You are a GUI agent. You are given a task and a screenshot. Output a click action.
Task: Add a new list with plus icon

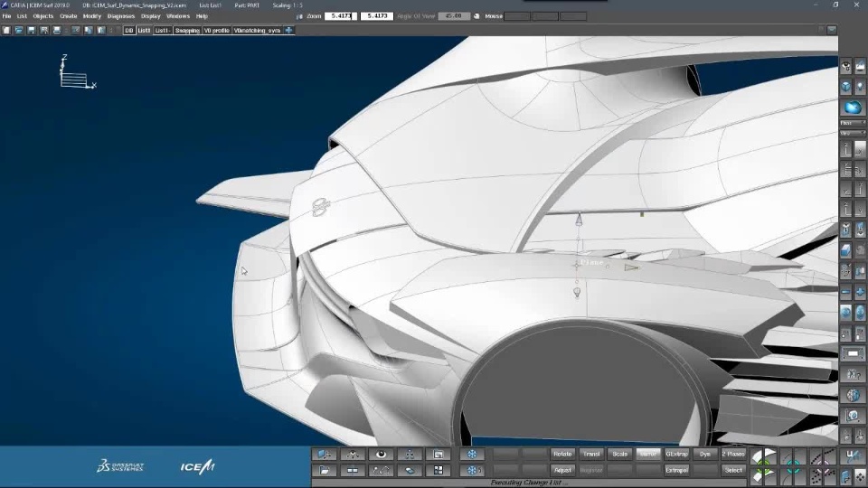click(x=289, y=31)
